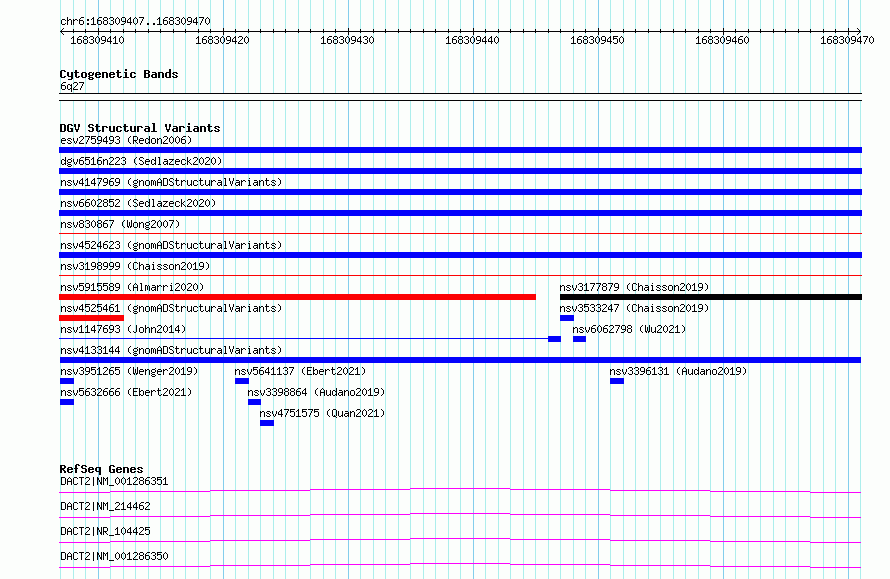
Task: Open nsv4133144 (gnomADStructuralVariants) variant
Action: [x=171, y=350]
